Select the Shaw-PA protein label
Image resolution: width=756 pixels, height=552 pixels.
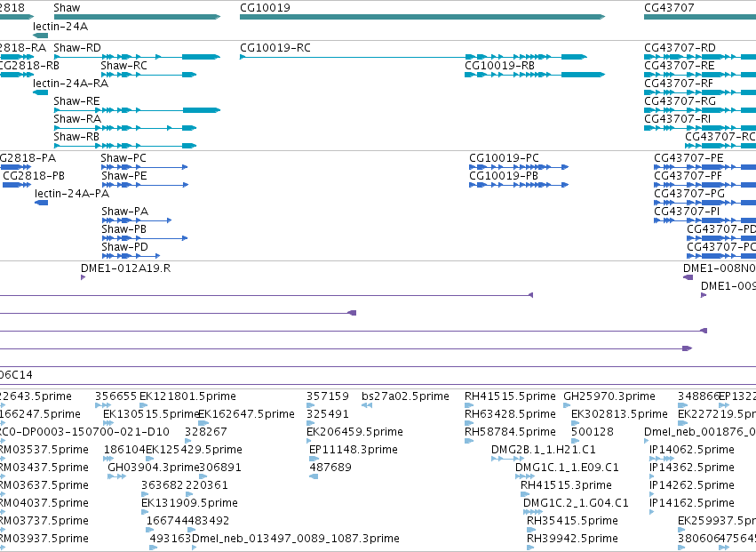click(x=125, y=212)
